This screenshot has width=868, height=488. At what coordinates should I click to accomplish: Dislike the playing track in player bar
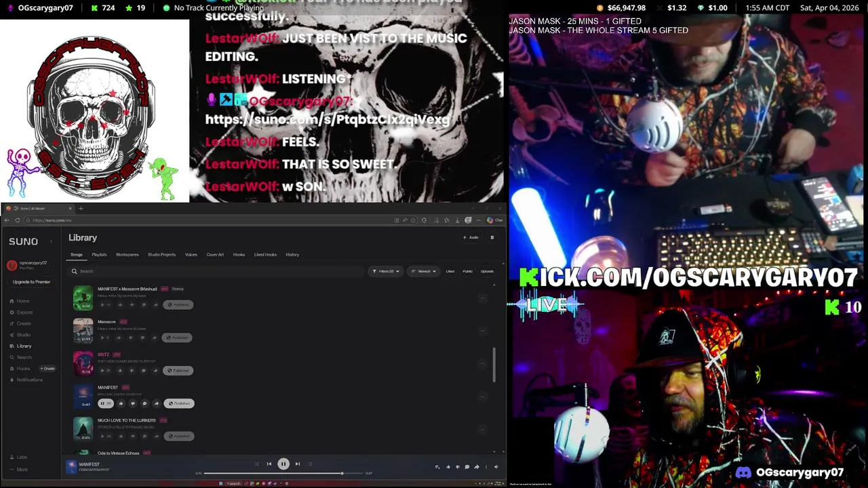tap(458, 467)
